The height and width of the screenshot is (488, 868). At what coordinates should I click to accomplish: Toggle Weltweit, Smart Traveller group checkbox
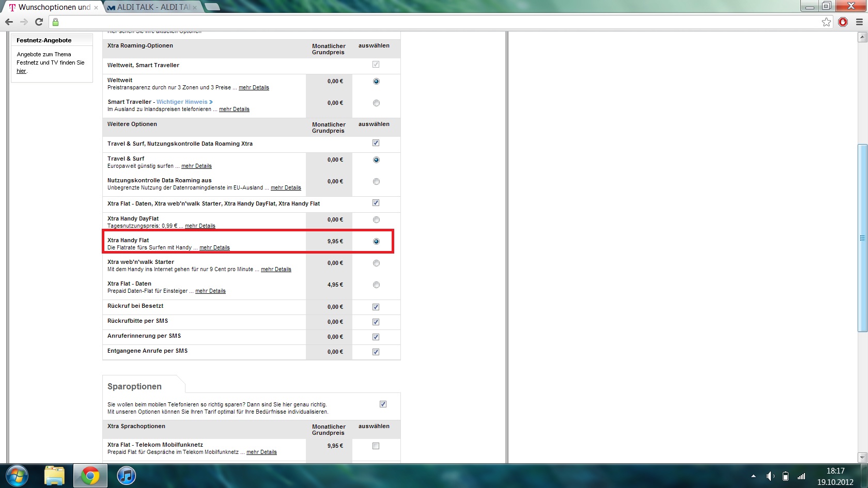376,65
